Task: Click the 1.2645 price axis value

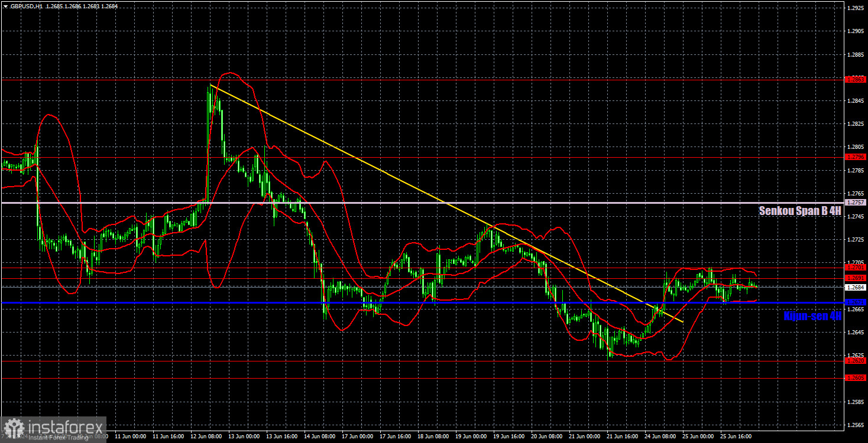Action: (x=856, y=333)
